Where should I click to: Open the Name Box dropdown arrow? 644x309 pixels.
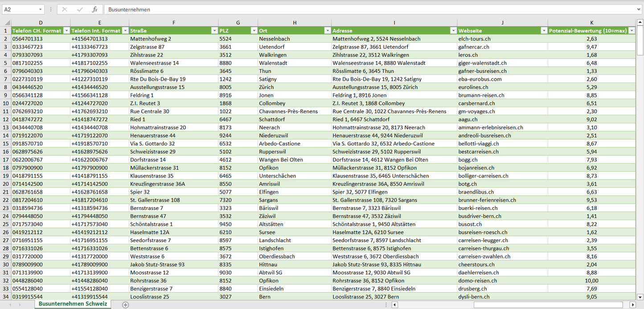click(x=40, y=9)
